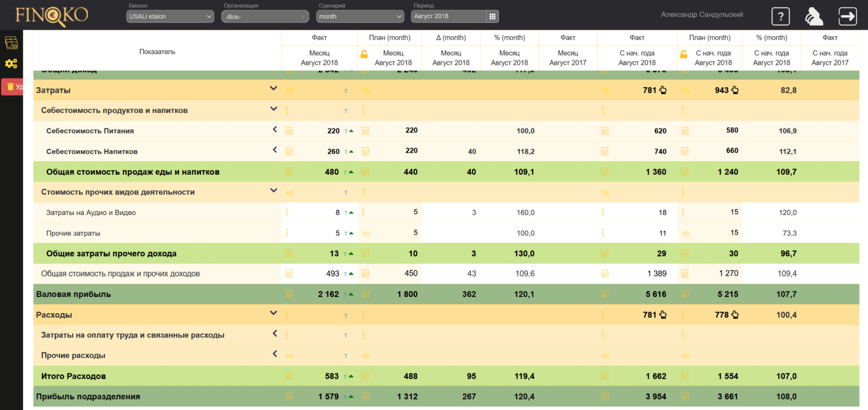Click the user name Александр Сандульский
The width and height of the screenshot is (868, 410).
702,15
